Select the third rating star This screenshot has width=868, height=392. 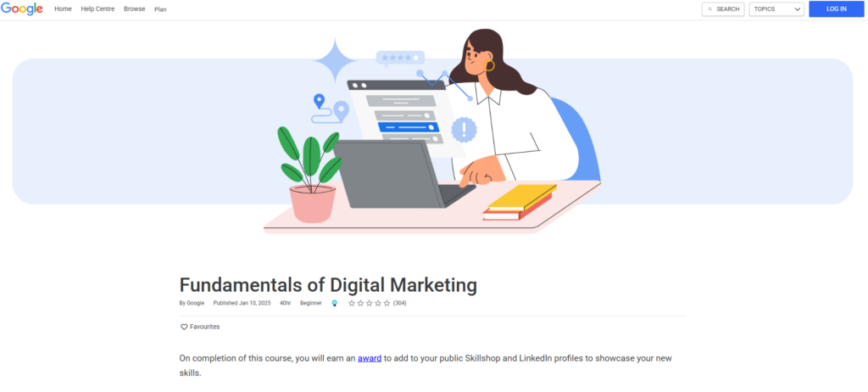pyautogui.click(x=370, y=303)
